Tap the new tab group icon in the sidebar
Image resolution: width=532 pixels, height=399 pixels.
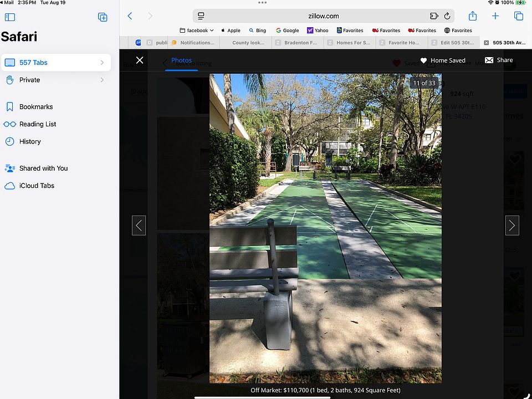point(103,17)
